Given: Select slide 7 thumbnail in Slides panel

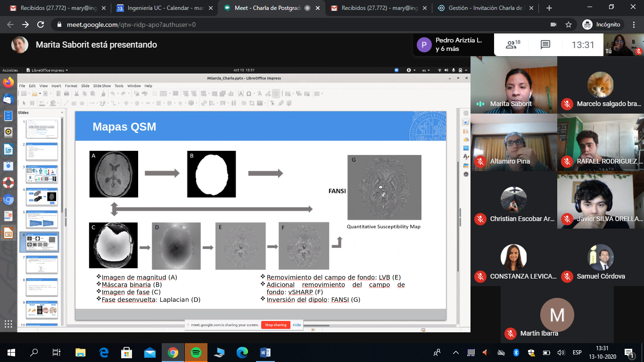Looking at the screenshot, I should 42,264.
